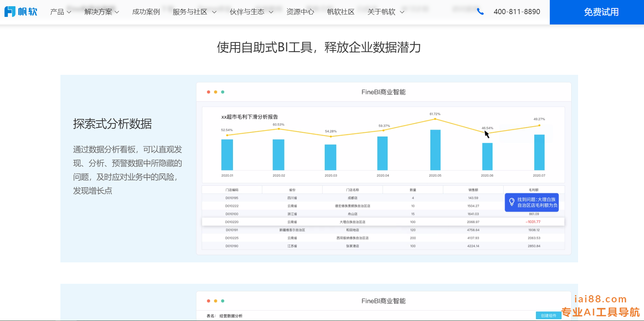The height and width of the screenshot is (321, 644).
Task: Expand the 解决方案 dropdown menu
Action: [x=101, y=12]
